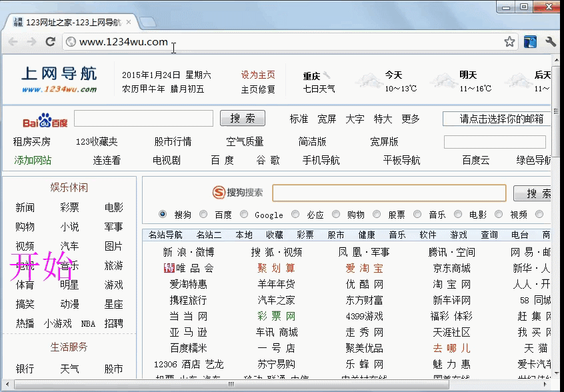The image size is (564, 392).
Task: Switch to the 名站二 tab
Action: tap(209, 235)
